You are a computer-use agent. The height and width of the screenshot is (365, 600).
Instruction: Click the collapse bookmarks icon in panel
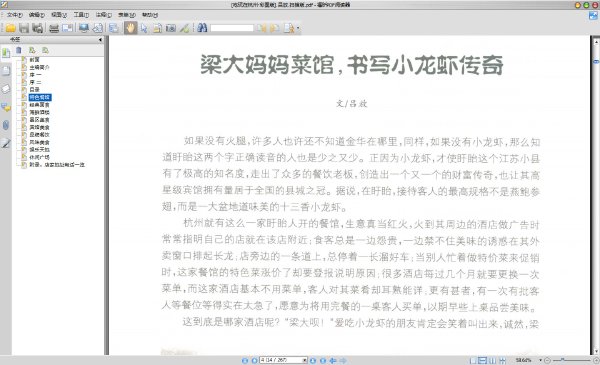pos(46,50)
